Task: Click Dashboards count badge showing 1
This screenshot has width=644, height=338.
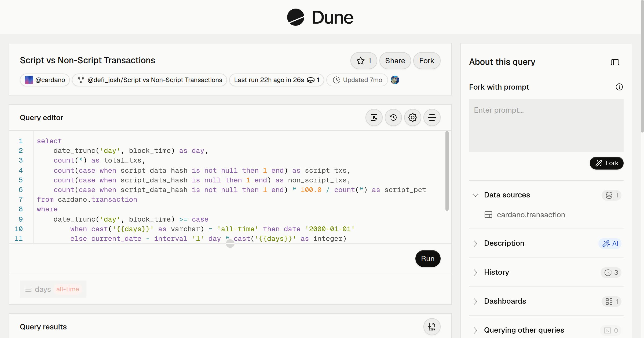Action: point(612,301)
